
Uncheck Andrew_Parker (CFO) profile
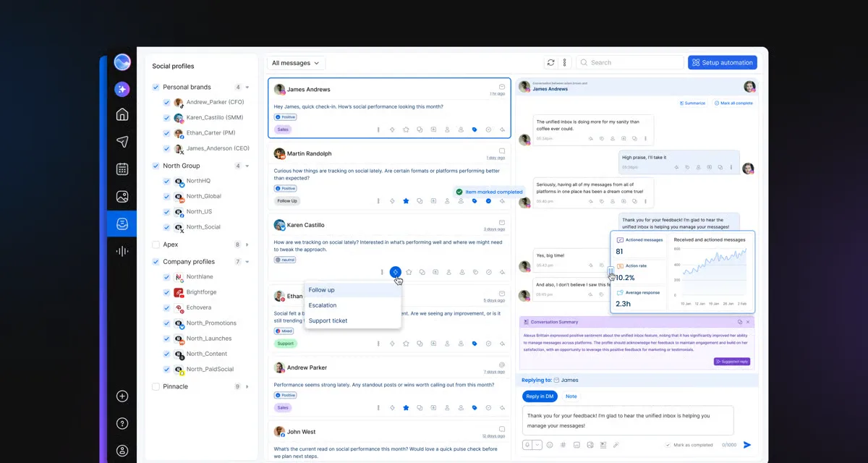pyautogui.click(x=167, y=103)
